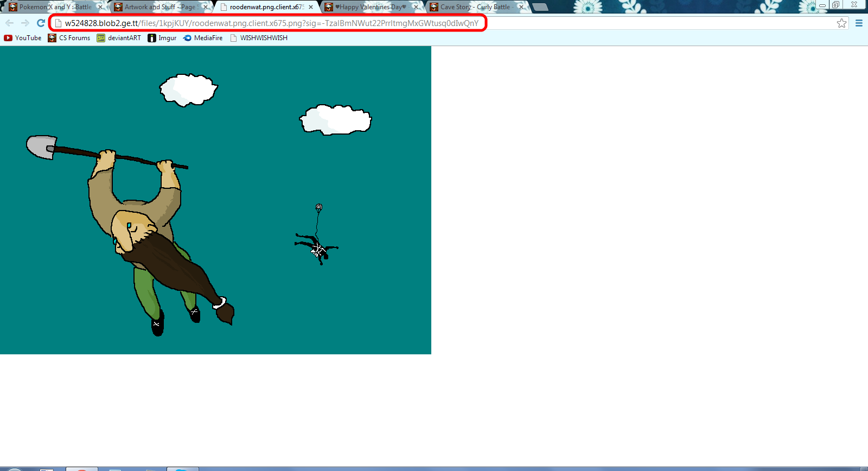868x471 pixels.
Task: Restore down the Chrome window
Action: 836,5
